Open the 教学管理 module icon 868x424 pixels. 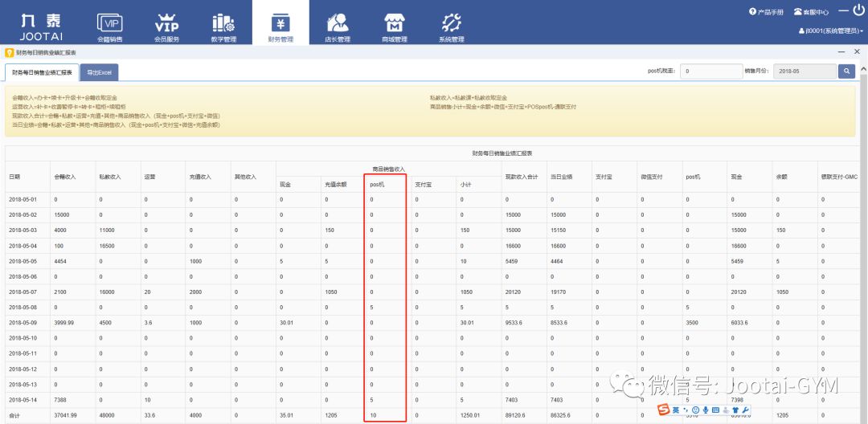tap(223, 27)
